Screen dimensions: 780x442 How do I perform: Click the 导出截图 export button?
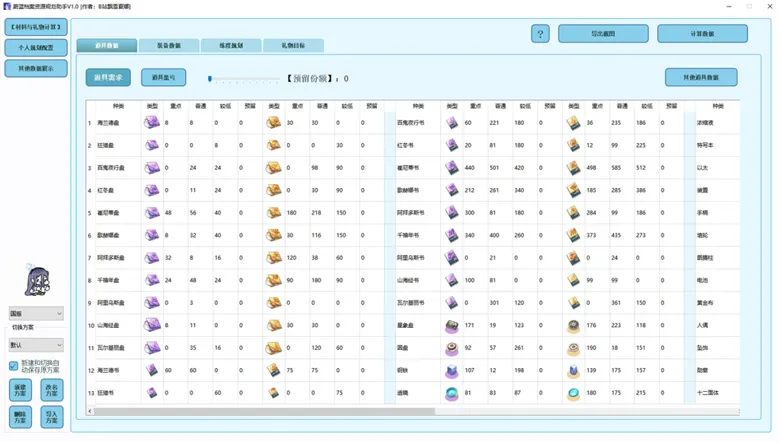(x=603, y=34)
